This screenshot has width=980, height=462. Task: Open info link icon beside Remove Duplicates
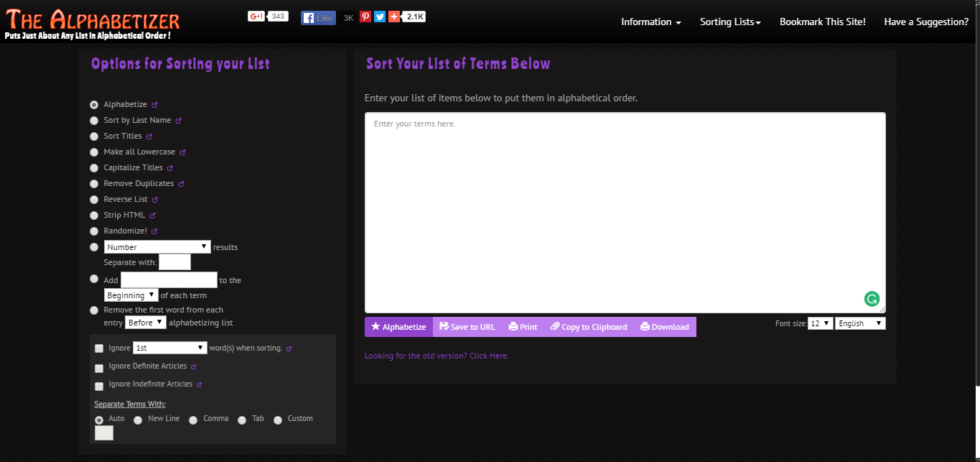pos(181,184)
